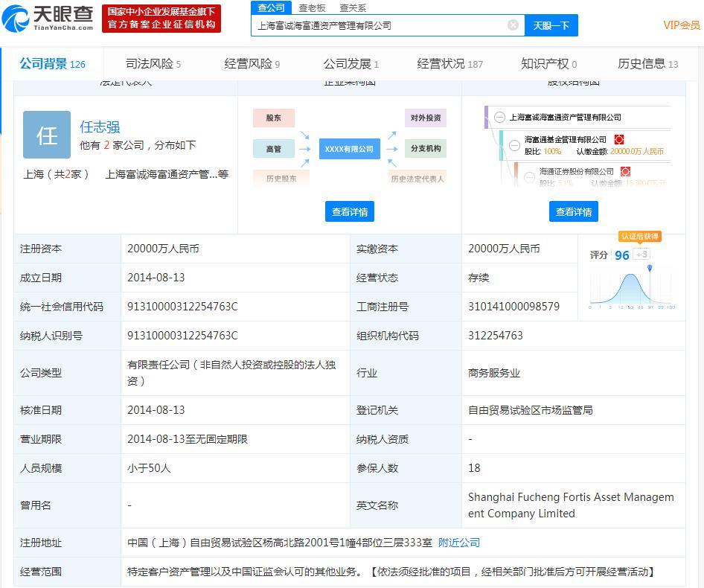Screen dimensions: 704x588
Task: Open the 历史信息 tab
Action: (x=648, y=64)
